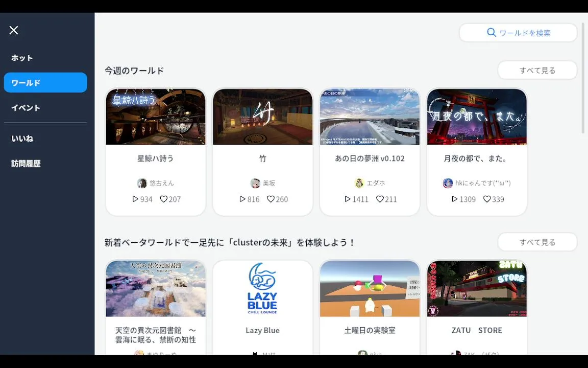The height and width of the screenshot is (368, 588).
Task: Click the like count 207
Action: [x=175, y=199]
